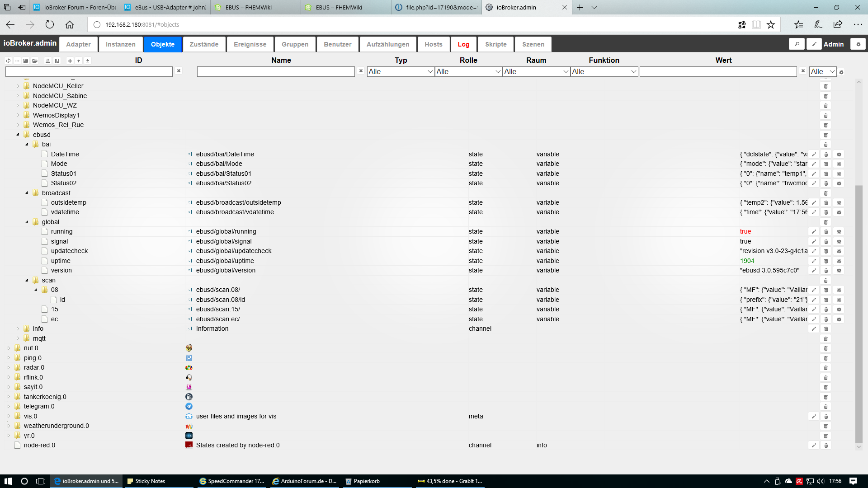This screenshot has width=868, height=488.
Task: Open settings for ebusd/scan.08/id
Action: 839,300
